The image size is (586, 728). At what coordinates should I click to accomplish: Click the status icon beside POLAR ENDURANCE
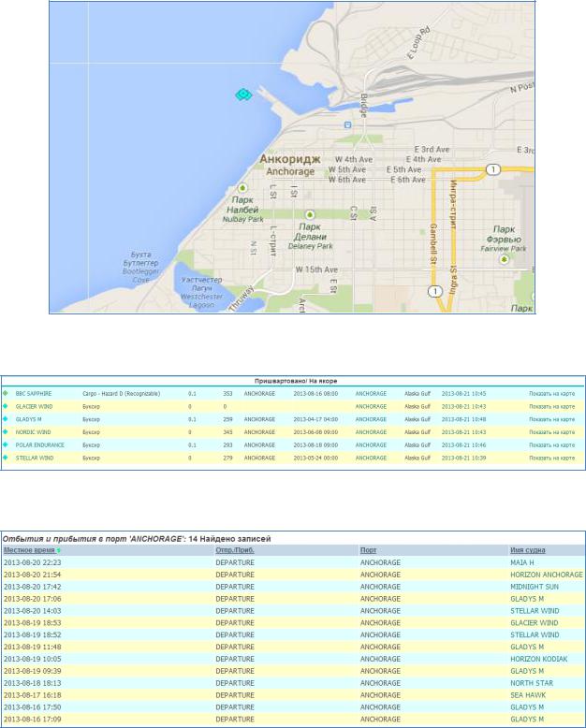[x=6, y=444]
